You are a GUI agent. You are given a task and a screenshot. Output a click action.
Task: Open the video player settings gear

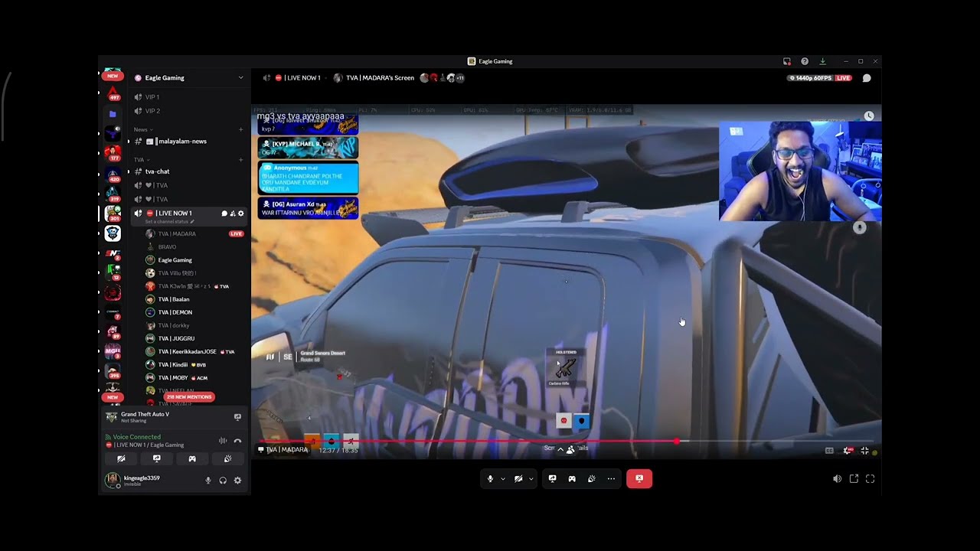click(848, 451)
